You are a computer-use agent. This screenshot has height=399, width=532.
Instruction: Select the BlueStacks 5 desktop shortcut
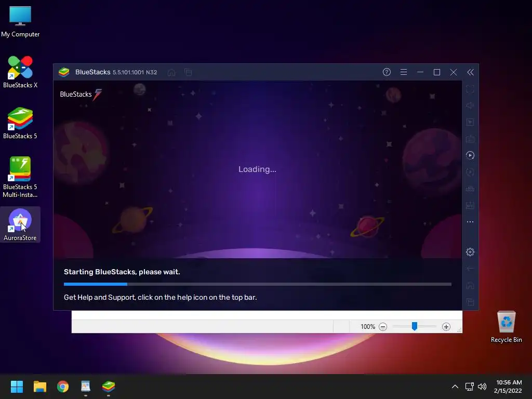point(20,123)
